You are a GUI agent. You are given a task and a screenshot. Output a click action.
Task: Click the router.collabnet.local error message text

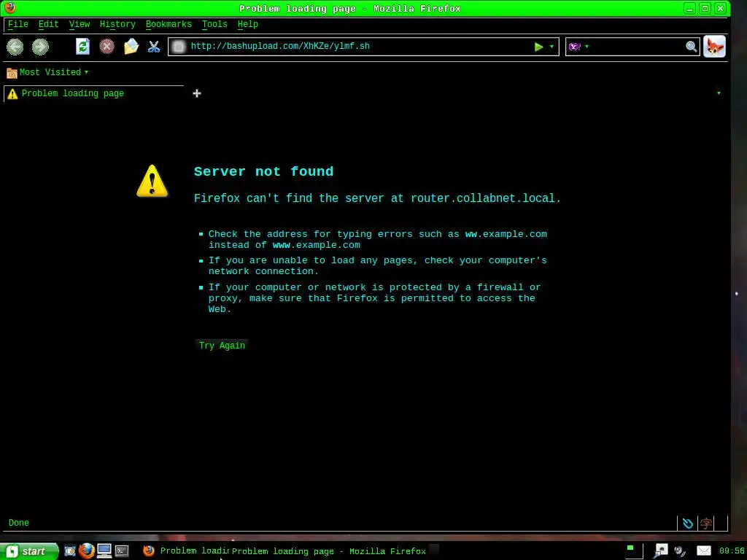pos(377,198)
